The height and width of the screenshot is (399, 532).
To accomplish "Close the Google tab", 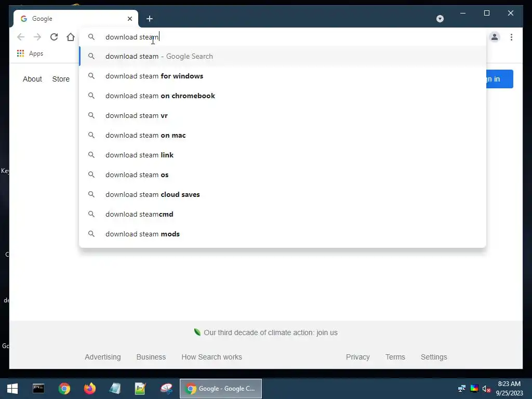I will pos(129,19).
